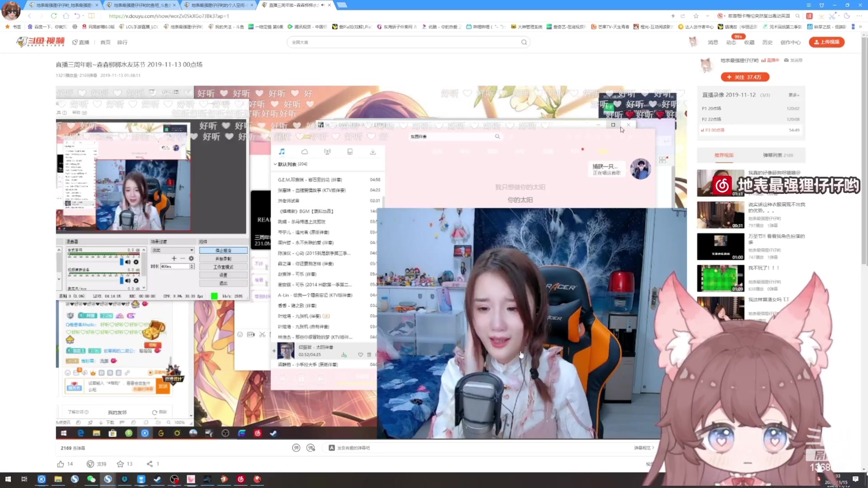
Task: Open dropdown arrow next to bookmark star
Action: click(x=708, y=16)
